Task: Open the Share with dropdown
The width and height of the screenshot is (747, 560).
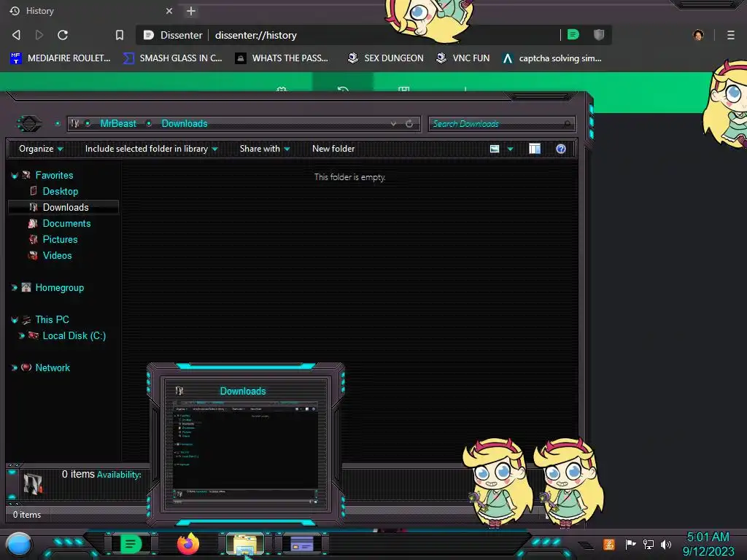Action: pyautogui.click(x=265, y=149)
